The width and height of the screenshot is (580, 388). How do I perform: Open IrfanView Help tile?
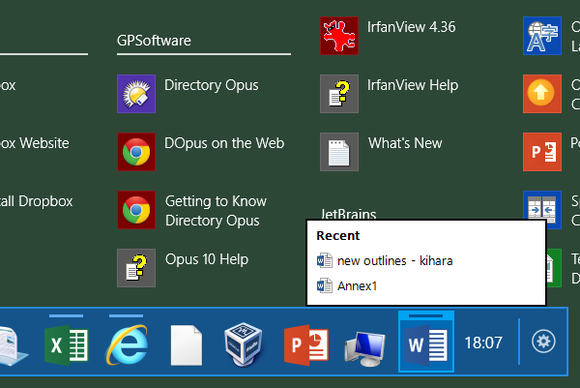[339, 94]
